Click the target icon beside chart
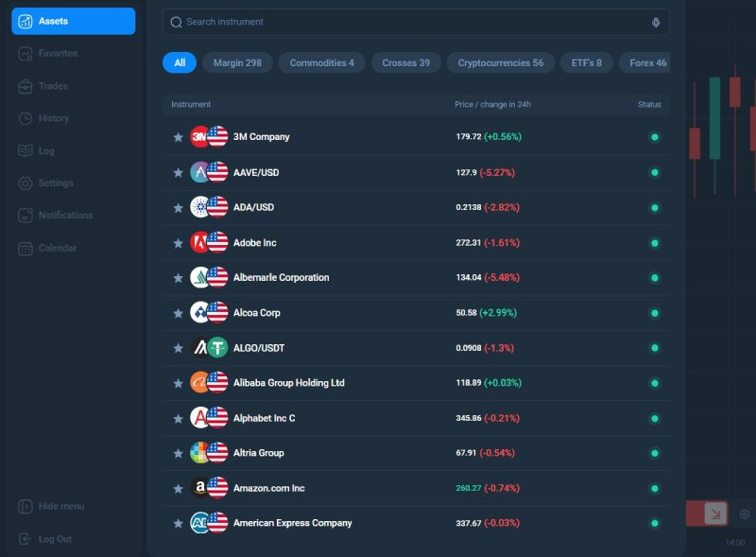The image size is (756, 557). [x=745, y=514]
